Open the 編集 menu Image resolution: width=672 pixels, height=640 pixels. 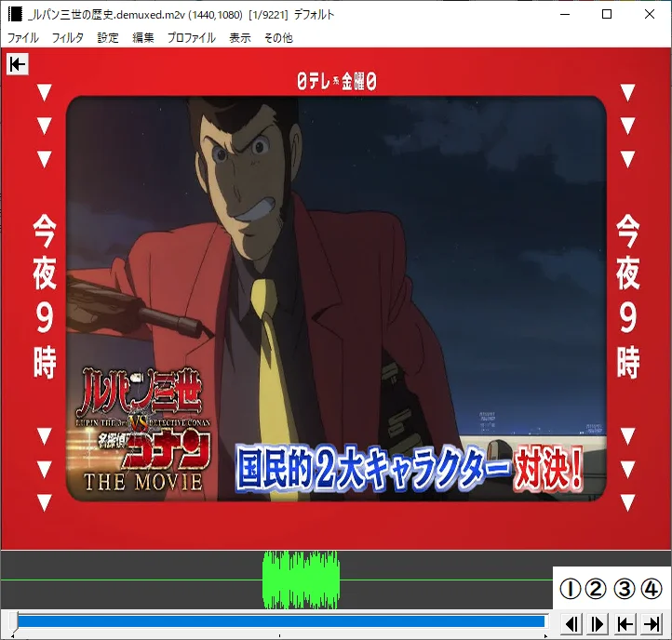point(143,38)
